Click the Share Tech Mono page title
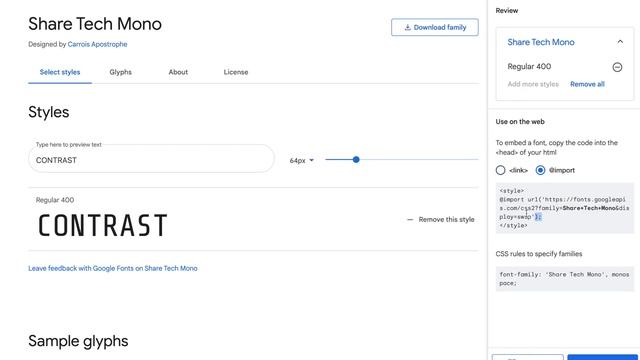The height and width of the screenshot is (360, 640). [95, 24]
